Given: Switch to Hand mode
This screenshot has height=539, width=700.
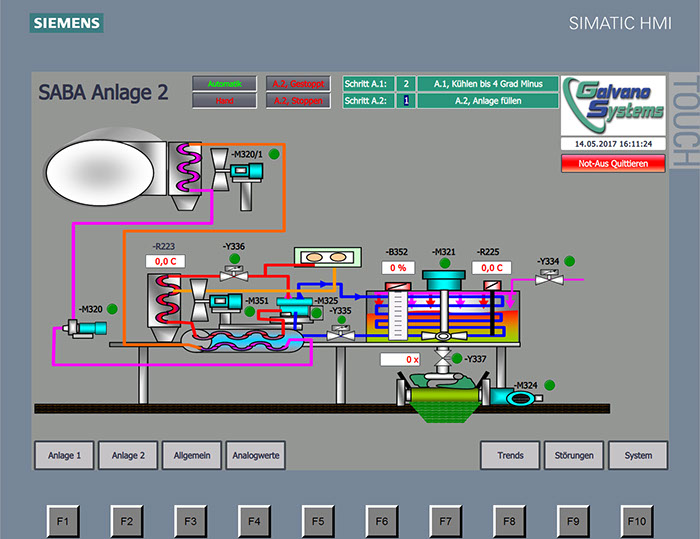Looking at the screenshot, I should [225, 100].
